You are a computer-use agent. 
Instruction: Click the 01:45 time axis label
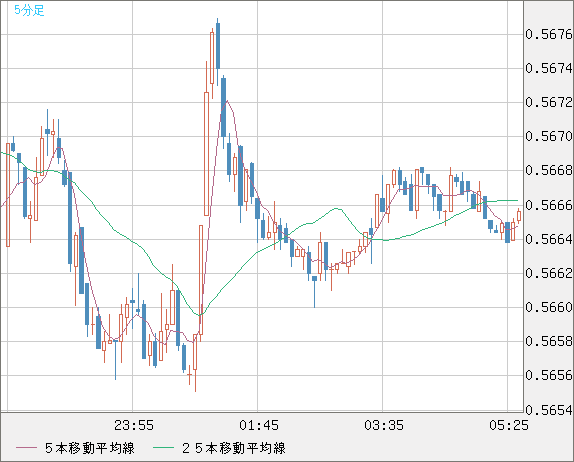click(x=259, y=425)
